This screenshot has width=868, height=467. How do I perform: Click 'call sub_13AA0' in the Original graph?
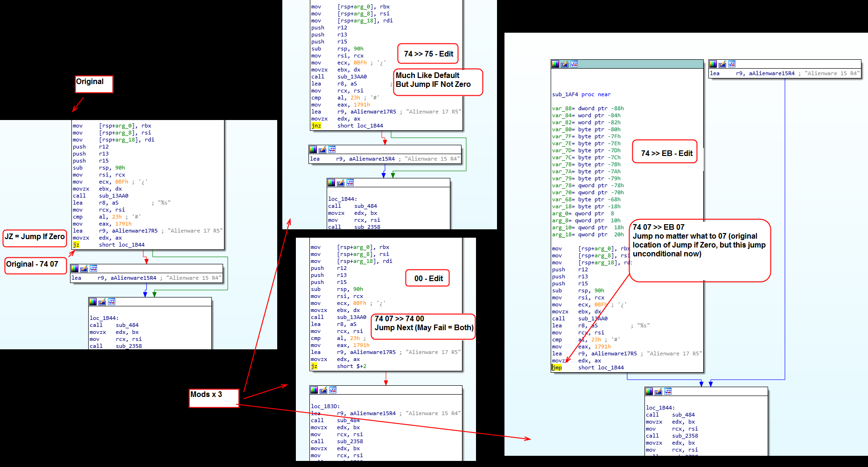tap(100, 196)
